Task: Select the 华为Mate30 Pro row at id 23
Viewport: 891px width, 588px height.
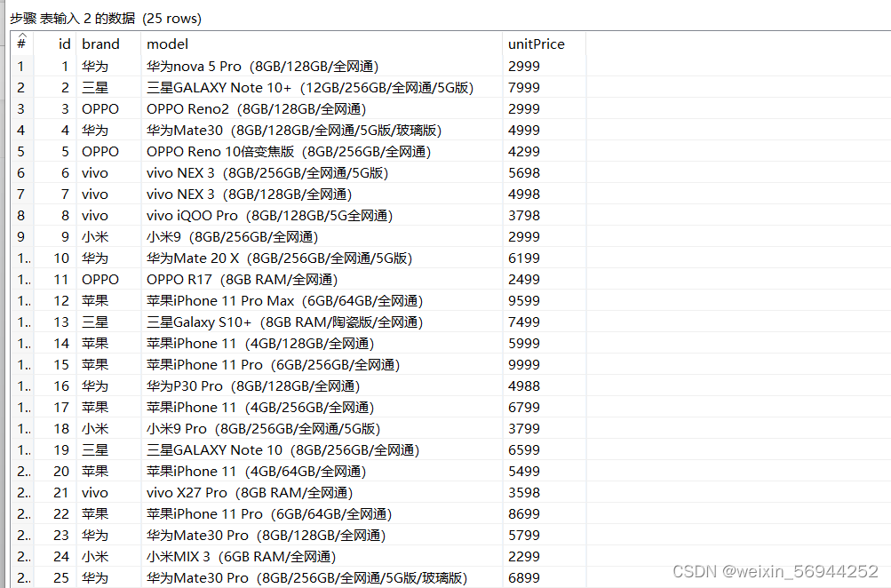Action: (x=266, y=535)
